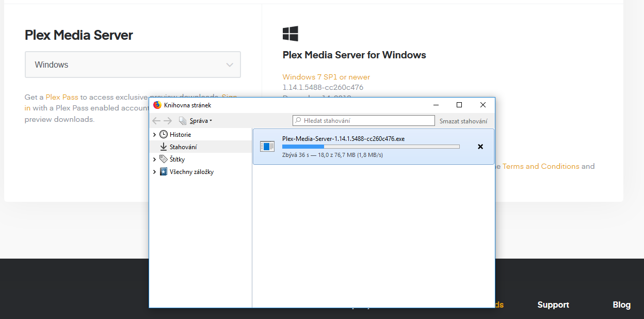644x319 pixels.
Task: Close the Knihovna stránek window
Action: click(482, 105)
